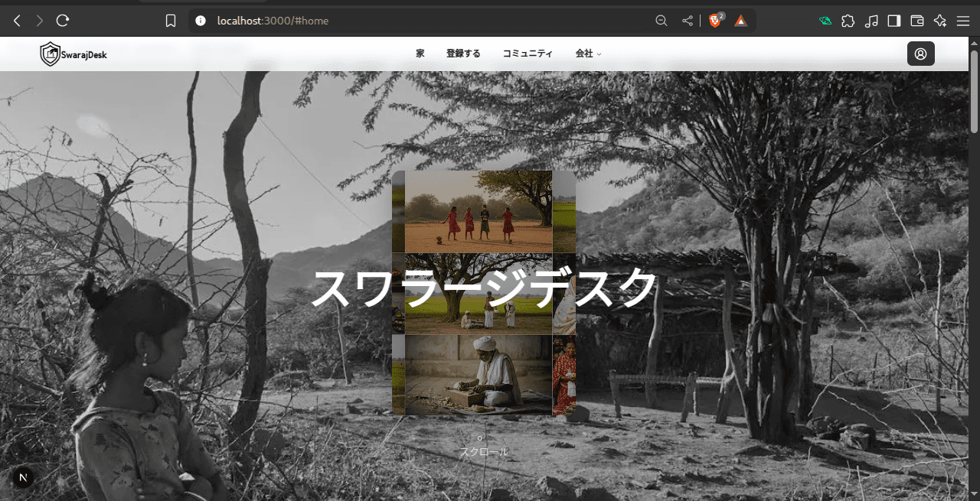980x501 pixels.
Task: Reload the page with the refresh button
Action: tap(63, 21)
